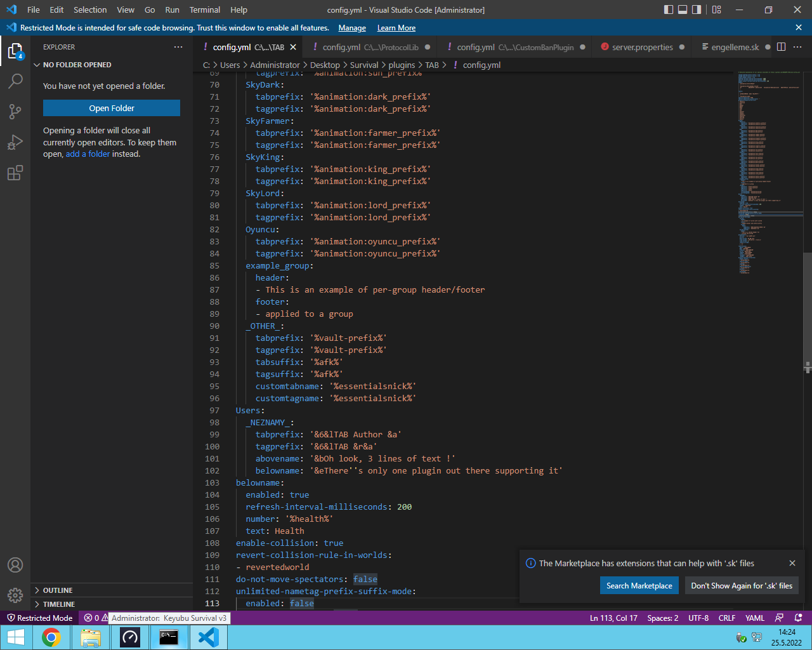This screenshot has width=812, height=650.
Task: Select the 'Survival' breadcrumb segment
Action: [364, 65]
